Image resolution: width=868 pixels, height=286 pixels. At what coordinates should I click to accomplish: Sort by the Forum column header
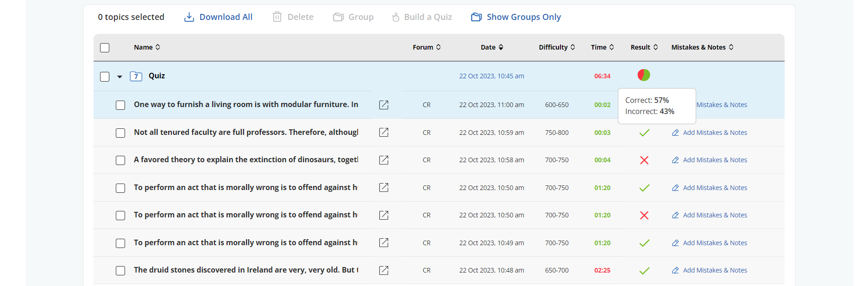click(426, 47)
